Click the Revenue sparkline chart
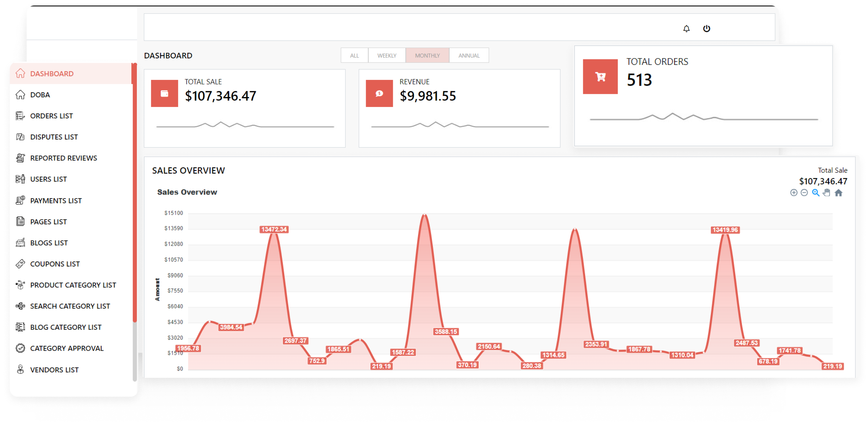868x439 pixels. (x=460, y=124)
